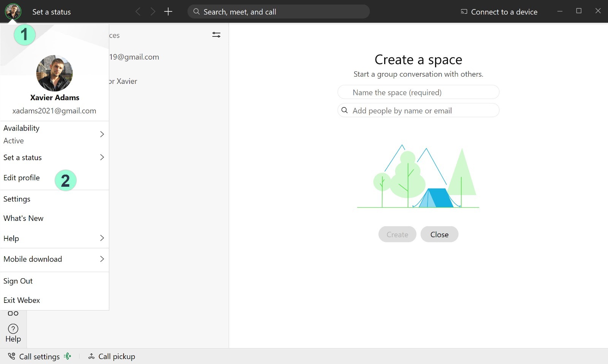Viewport: 608px width, 364px height.
Task: Expand the Set a status chevron
Action: click(x=102, y=157)
